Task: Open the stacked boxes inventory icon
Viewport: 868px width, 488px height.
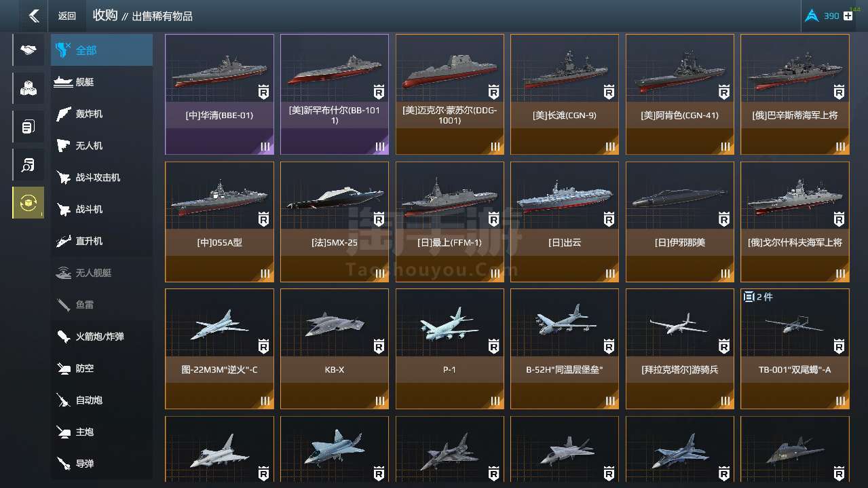Action: click(x=29, y=88)
